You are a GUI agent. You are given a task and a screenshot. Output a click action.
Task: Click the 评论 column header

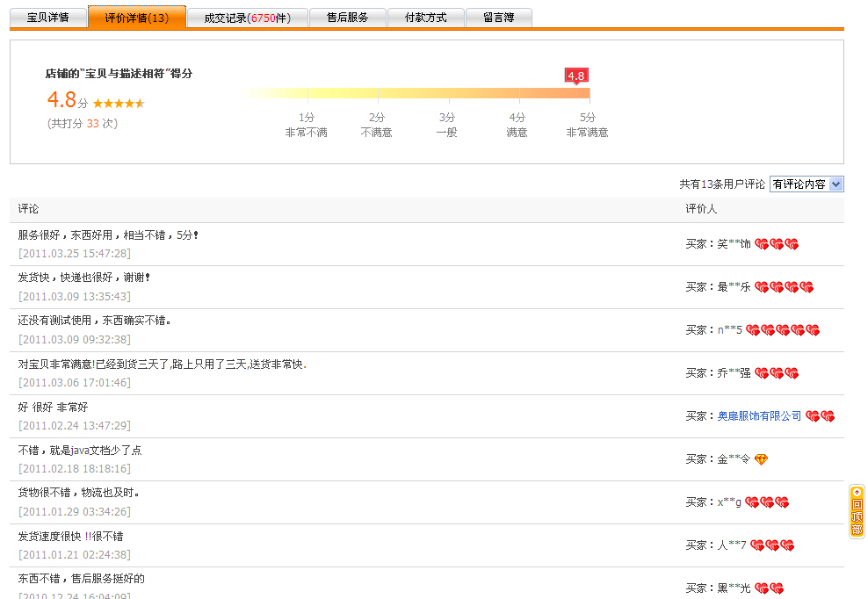(28, 209)
